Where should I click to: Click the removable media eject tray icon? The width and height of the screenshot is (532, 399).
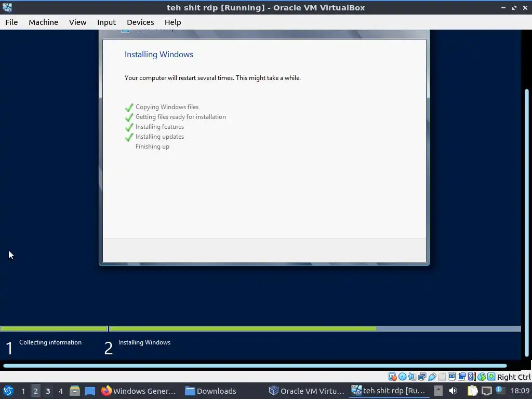[x=438, y=391]
